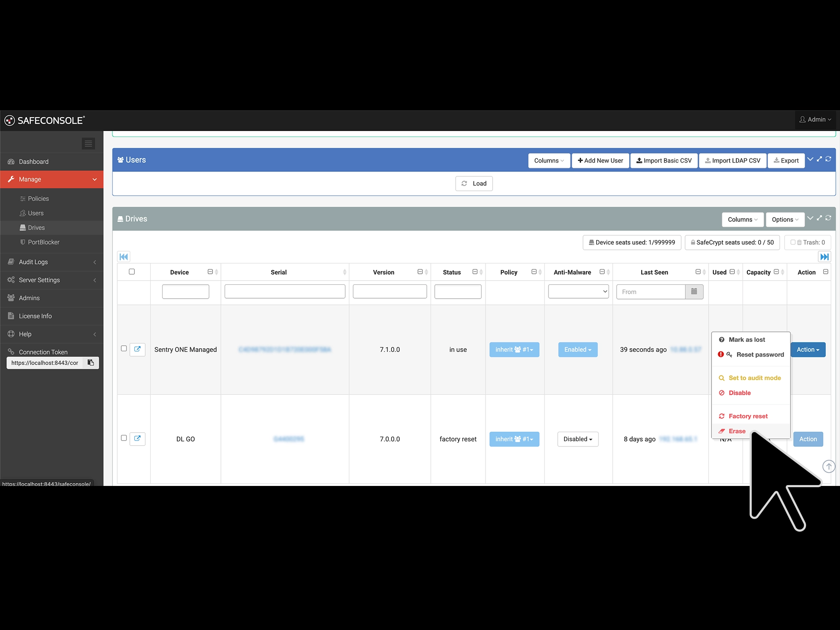This screenshot has width=840, height=630.
Task: Click the Add New User button
Action: 600,160
